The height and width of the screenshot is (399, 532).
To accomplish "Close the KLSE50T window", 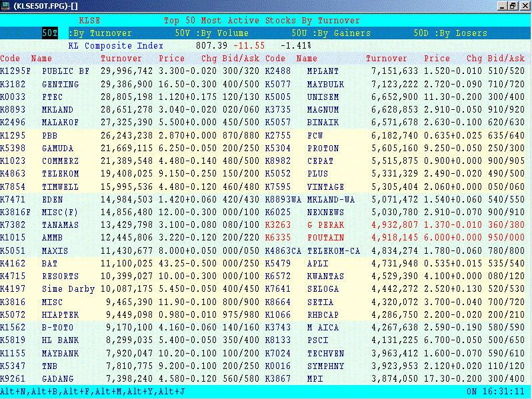I will coord(525,6).
